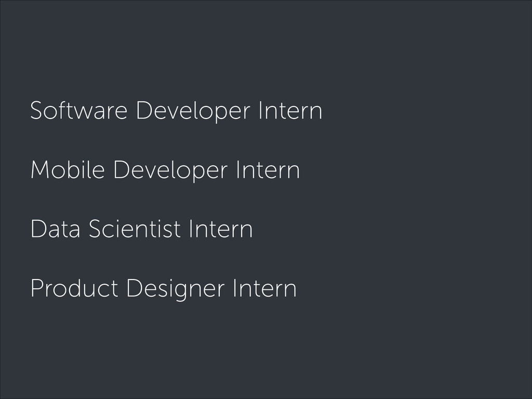532x399 pixels.
Task: Select the Data Scientist Intern line
Action: point(141,229)
